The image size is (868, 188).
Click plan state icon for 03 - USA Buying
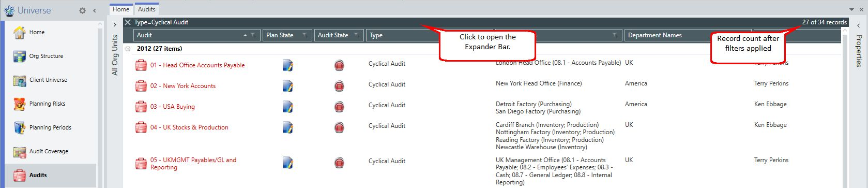[x=288, y=107]
